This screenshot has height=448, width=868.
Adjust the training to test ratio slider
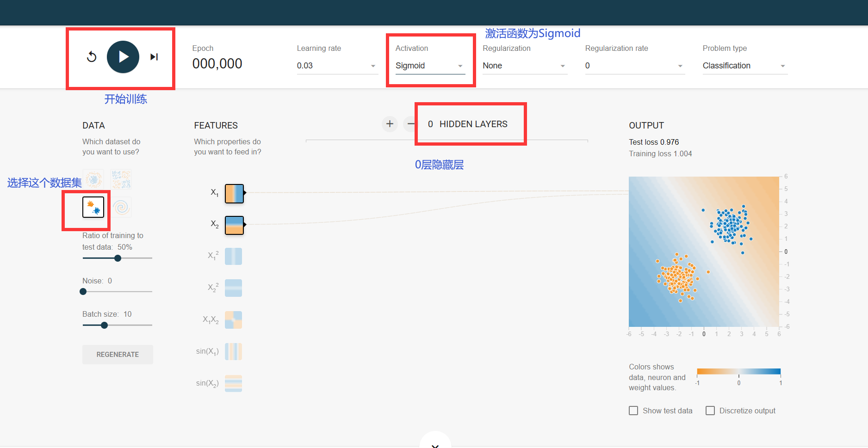(118, 258)
